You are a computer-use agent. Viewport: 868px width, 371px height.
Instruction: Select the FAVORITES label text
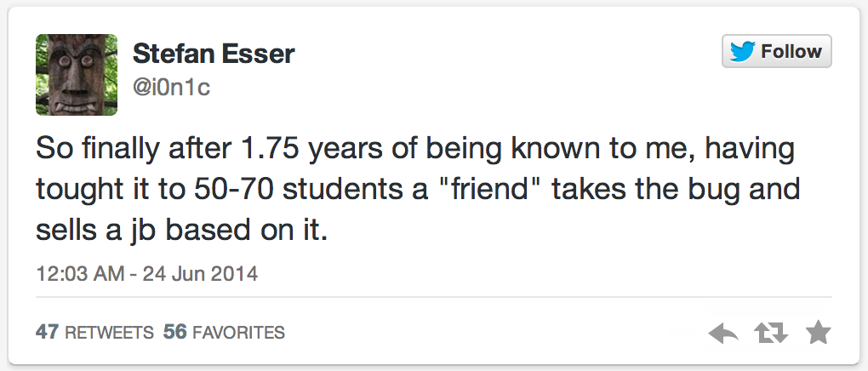238,333
